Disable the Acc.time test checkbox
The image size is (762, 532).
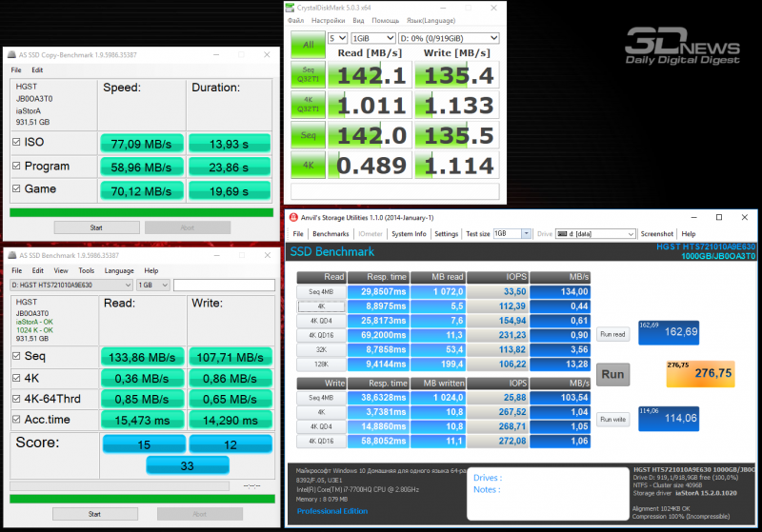[16, 419]
